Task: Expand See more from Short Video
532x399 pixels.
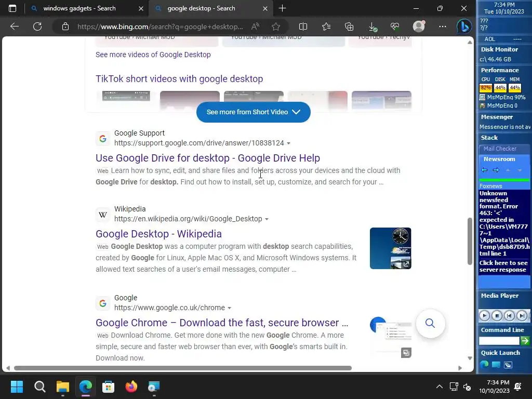Action: tap(254, 112)
